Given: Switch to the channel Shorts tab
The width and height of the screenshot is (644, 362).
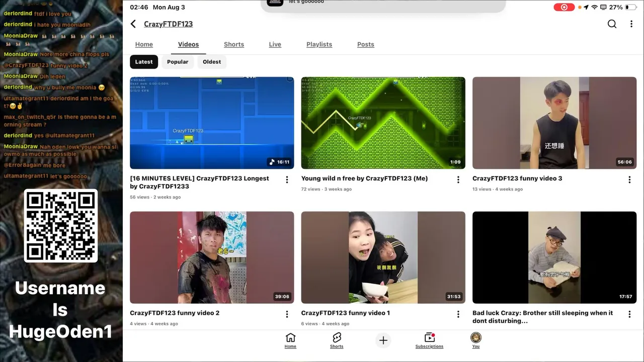Looking at the screenshot, I should click(234, 44).
